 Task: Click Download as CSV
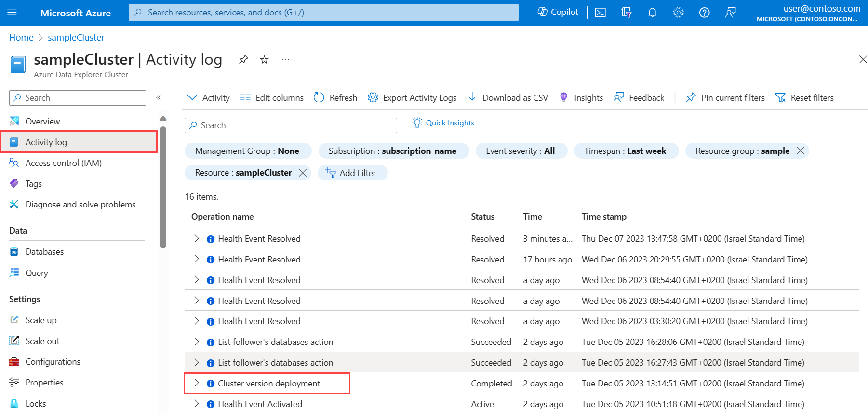(x=508, y=98)
